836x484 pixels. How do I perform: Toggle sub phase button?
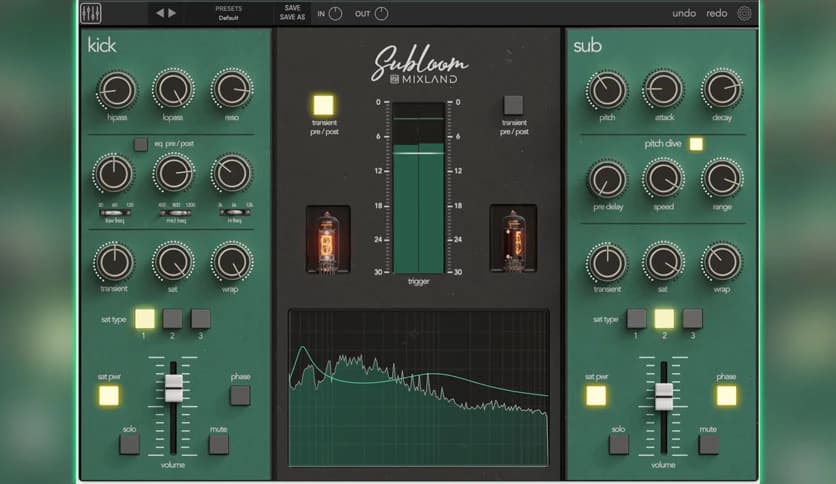coord(726,396)
